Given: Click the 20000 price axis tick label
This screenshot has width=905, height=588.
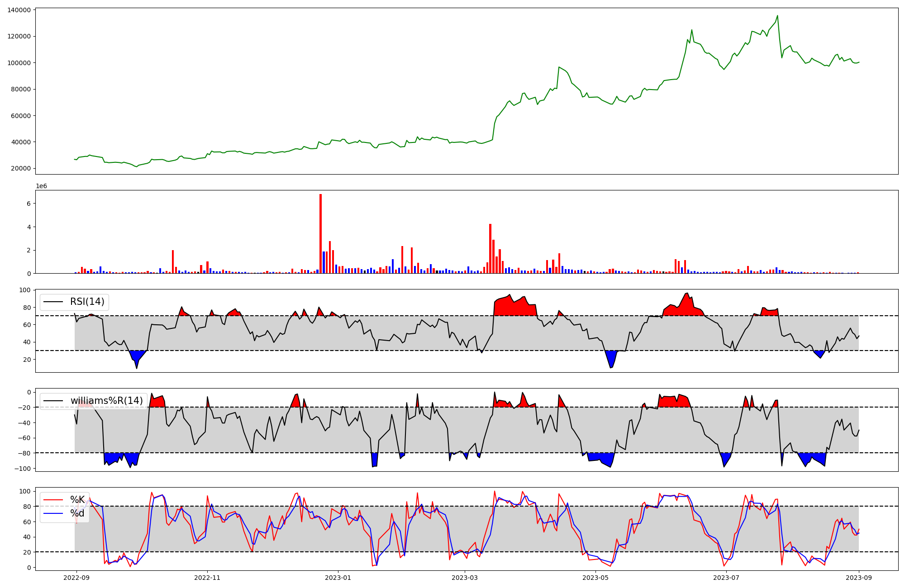Looking at the screenshot, I should (21, 168).
